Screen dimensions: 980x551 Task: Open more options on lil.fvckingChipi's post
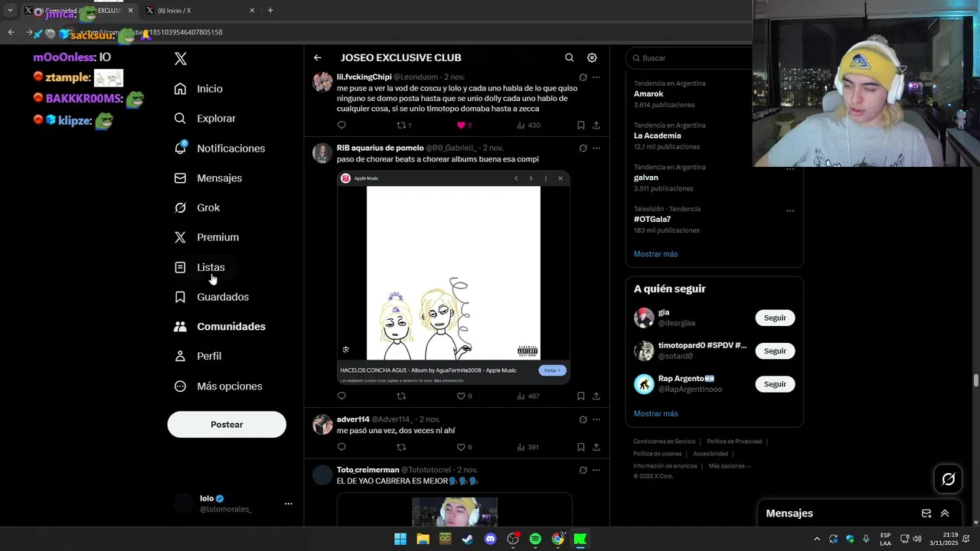coord(596,77)
